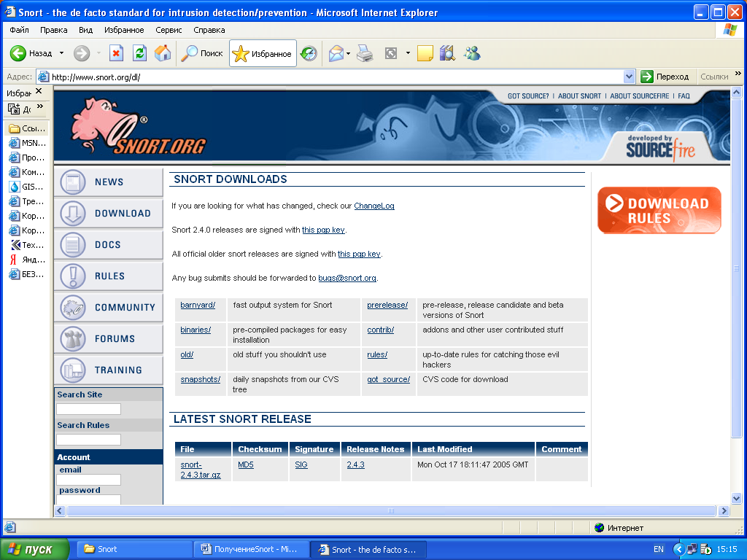
Task: Click the Training section icon
Action: click(73, 370)
